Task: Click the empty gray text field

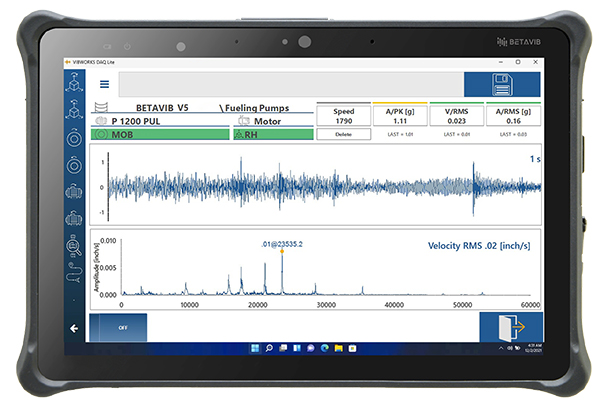Action: 291,85
